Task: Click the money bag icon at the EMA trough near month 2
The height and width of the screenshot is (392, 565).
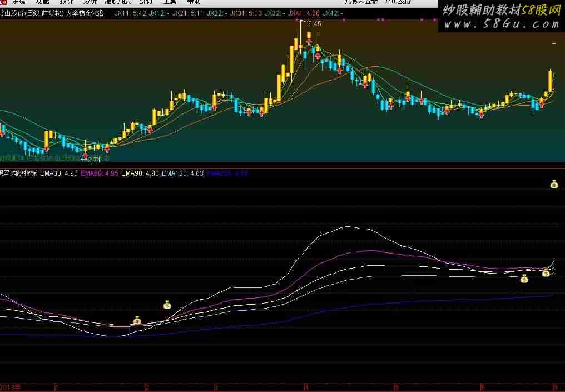Action: tap(137, 320)
